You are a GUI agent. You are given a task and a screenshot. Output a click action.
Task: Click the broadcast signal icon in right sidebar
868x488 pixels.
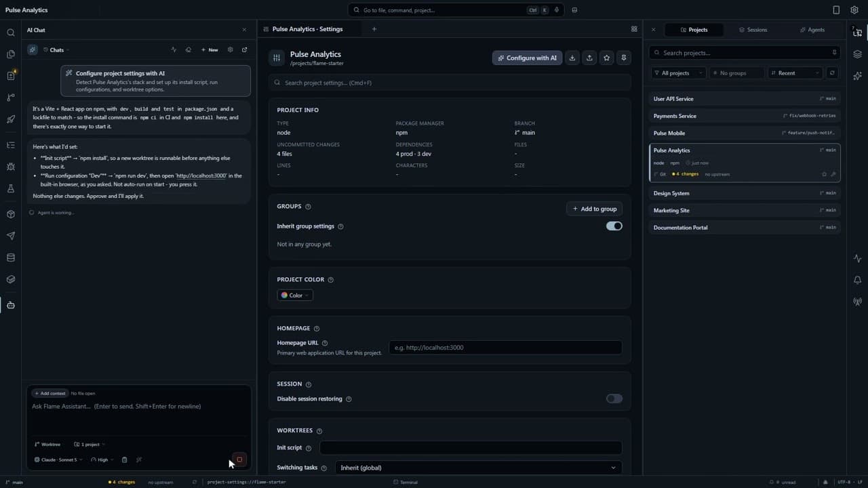point(858,302)
